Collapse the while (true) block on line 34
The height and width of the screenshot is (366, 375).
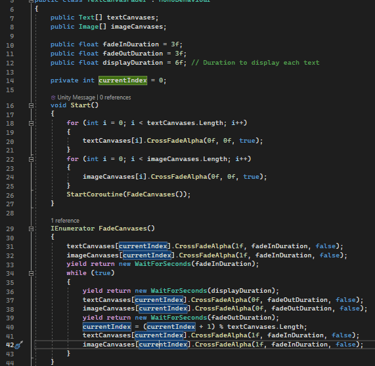(31, 273)
